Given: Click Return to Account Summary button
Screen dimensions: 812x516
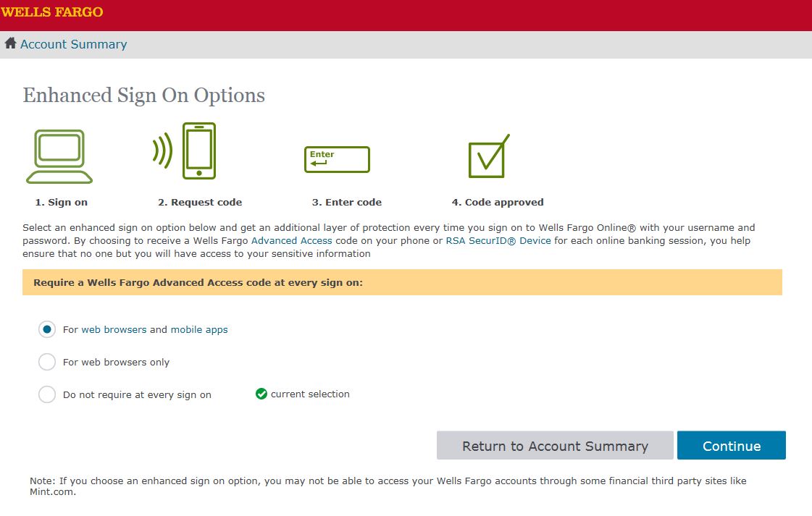Looking at the screenshot, I should pos(555,445).
